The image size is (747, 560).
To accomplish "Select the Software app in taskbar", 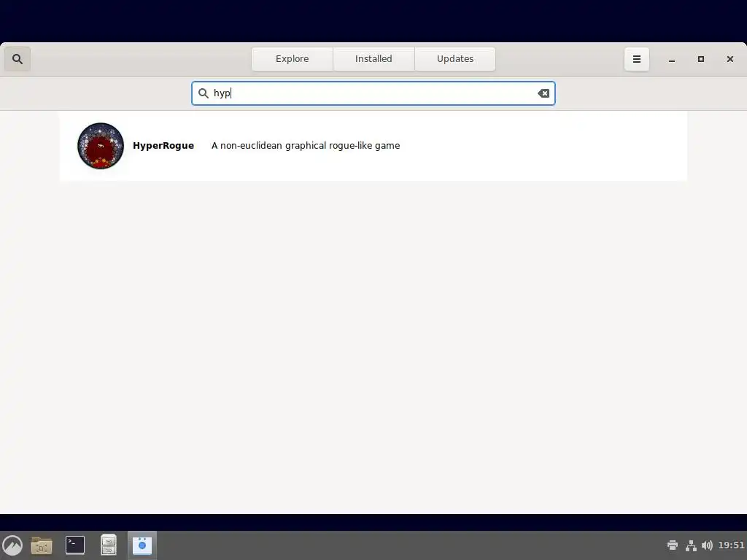I will click(142, 545).
